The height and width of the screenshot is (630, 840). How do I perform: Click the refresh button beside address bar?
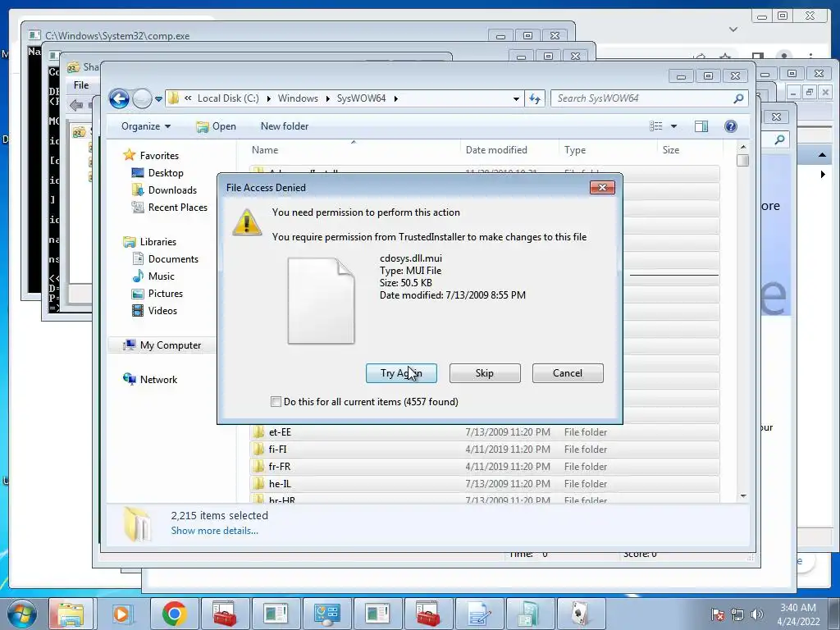coord(535,98)
